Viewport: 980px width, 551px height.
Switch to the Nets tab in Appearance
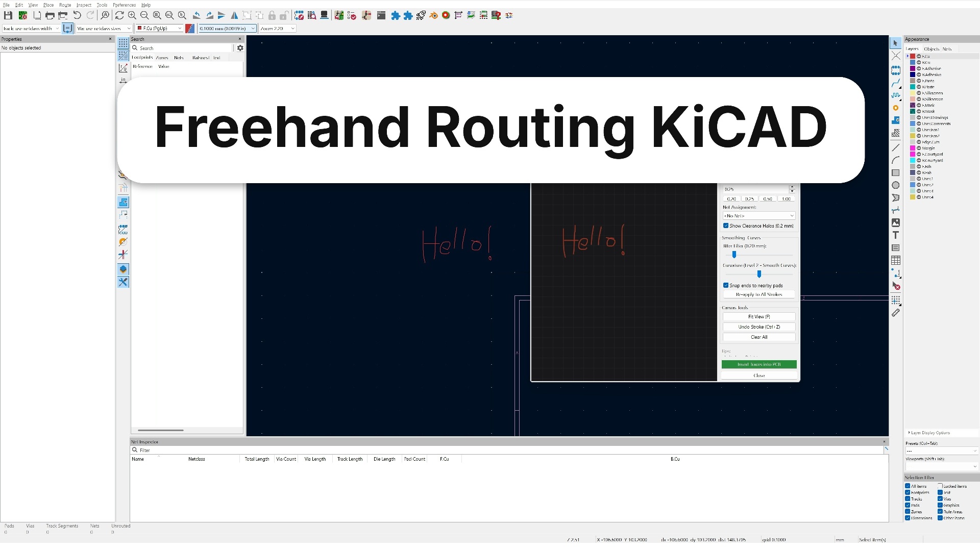[x=947, y=49]
